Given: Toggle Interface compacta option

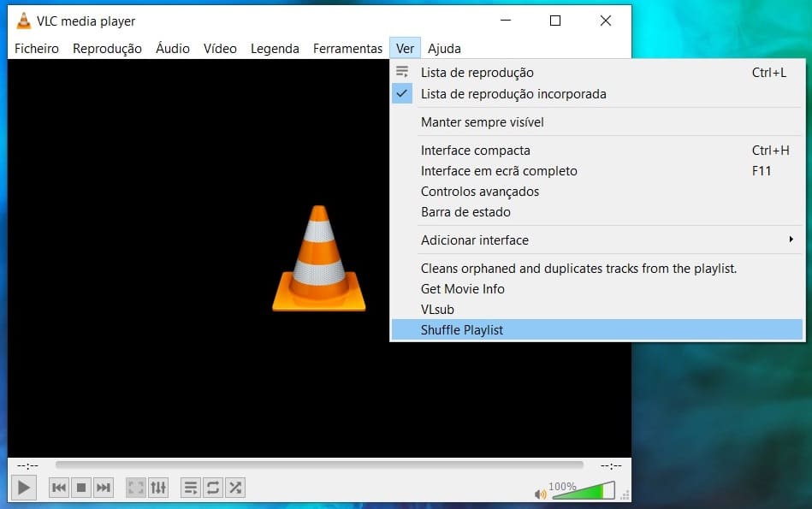Looking at the screenshot, I should tap(597, 151).
